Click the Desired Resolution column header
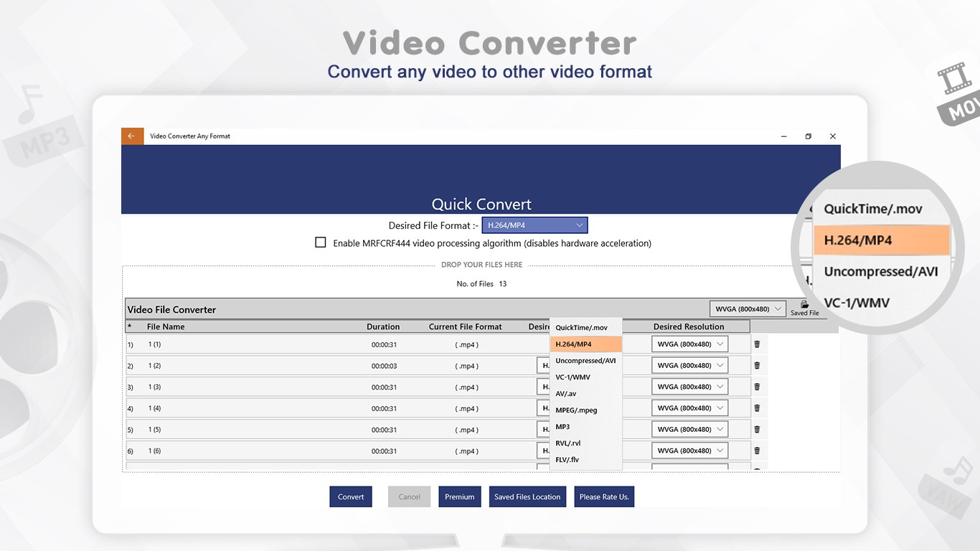The image size is (980, 551). (689, 326)
